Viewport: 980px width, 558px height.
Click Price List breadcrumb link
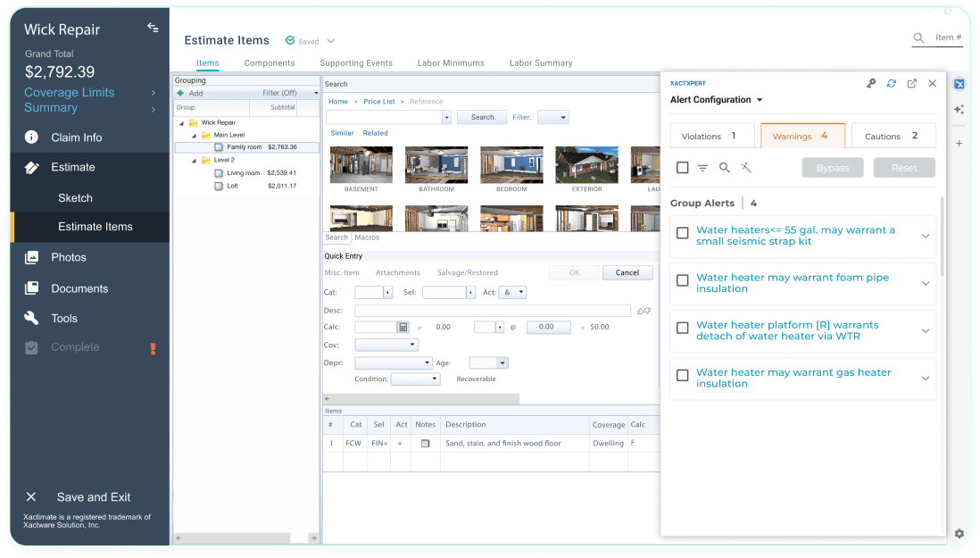pyautogui.click(x=379, y=102)
